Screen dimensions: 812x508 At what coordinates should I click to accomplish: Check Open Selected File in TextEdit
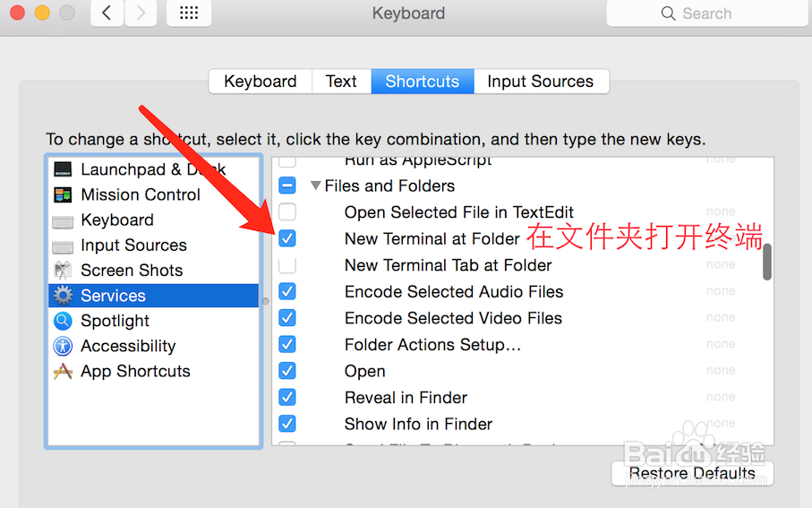tap(287, 212)
